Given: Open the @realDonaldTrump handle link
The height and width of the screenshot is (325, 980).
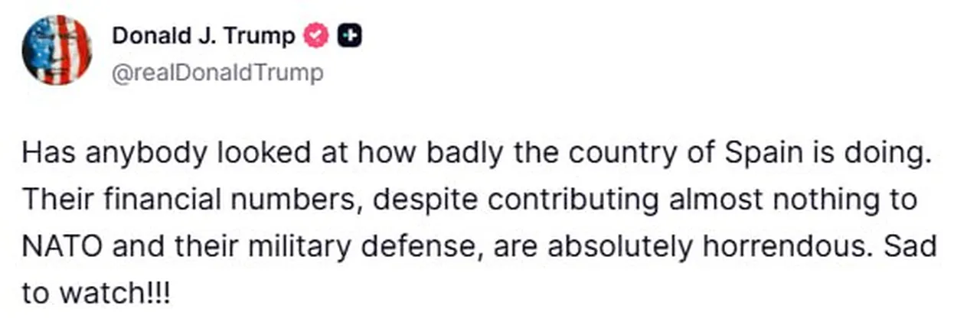Looking at the screenshot, I should 217,73.
